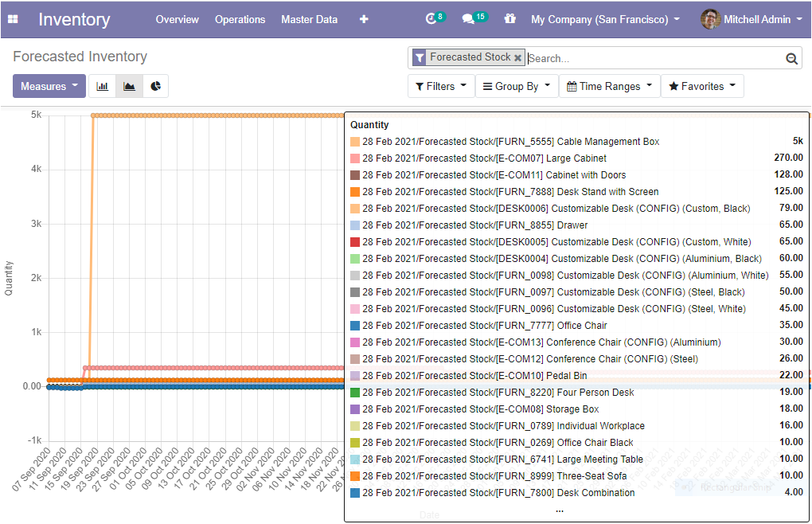The image size is (812, 524).
Task: Click Customizable Desk (Steel, Black) row
Action: click(x=576, y=292)
